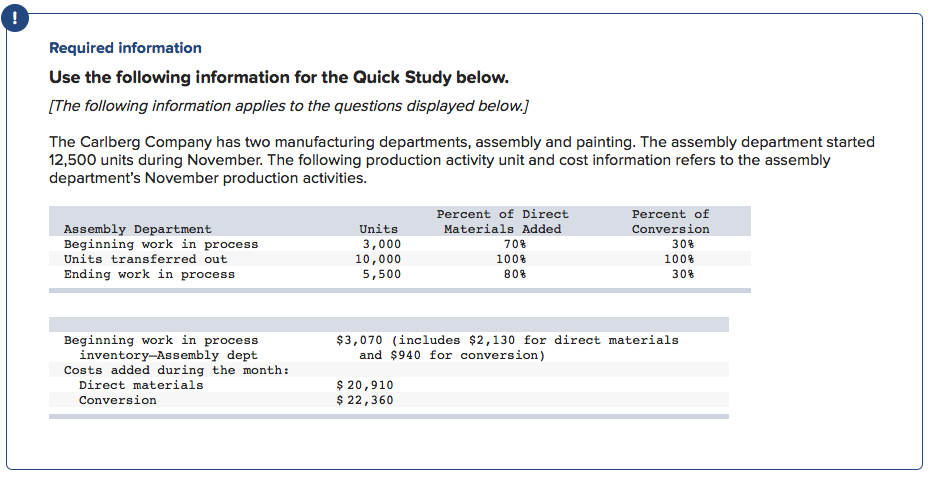Click the 'Assembly Department' column header
Viewport: 940px width, 481px height.
[138, 229]
